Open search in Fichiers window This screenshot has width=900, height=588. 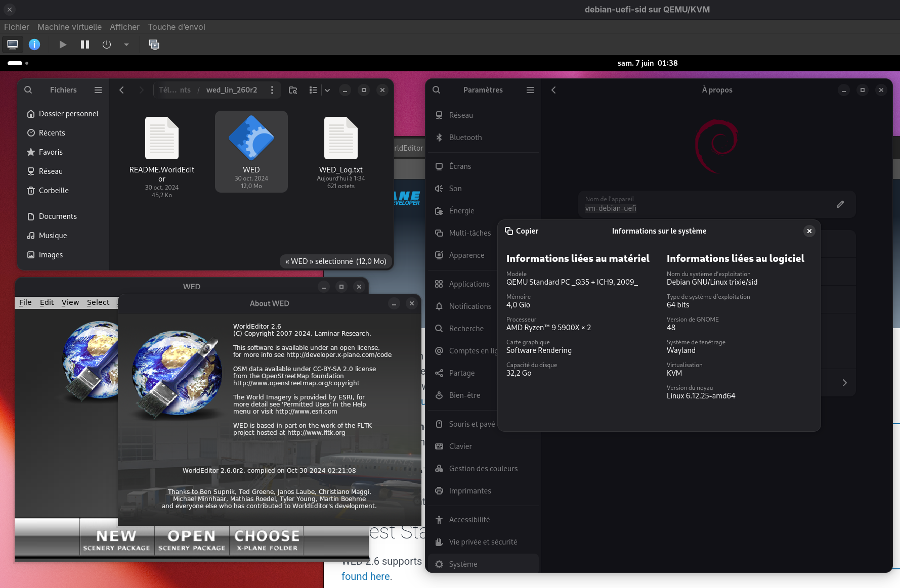click(28, 90)
